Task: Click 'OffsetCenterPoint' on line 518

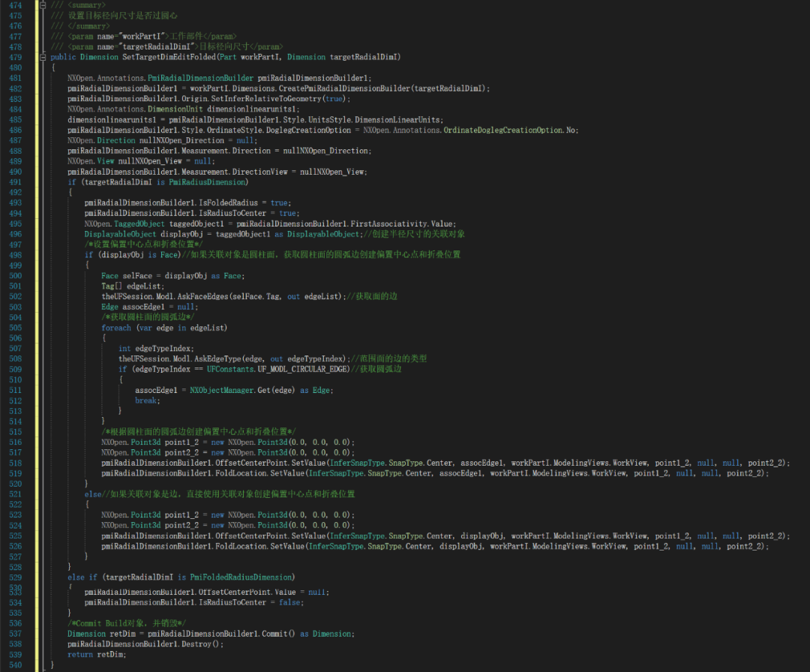Action: point(251,463)
